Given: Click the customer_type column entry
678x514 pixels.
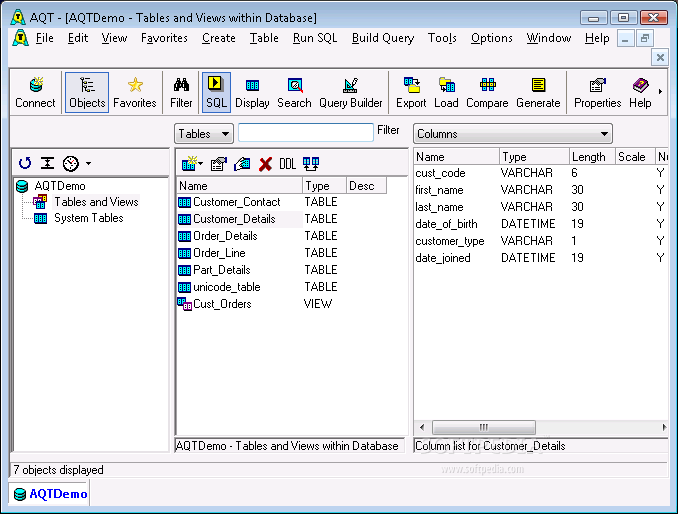Looking at the screenshot, I should 450,241.
